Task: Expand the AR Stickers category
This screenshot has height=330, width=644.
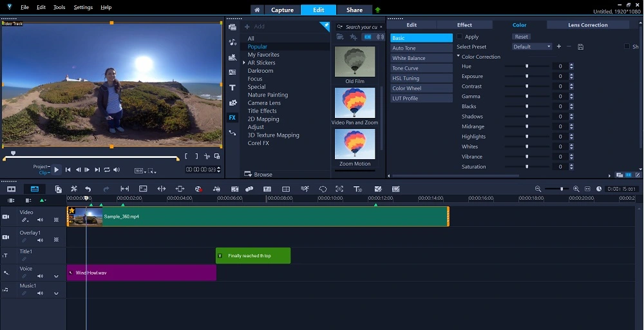Action: [x=243, y=63]
